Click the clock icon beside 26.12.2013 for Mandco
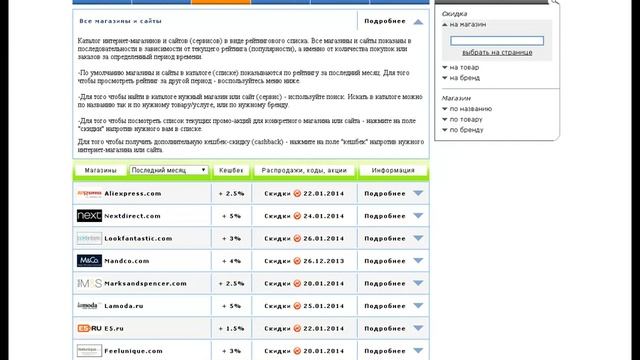Screen dimensions: 640x360 (x=297, y=261)
